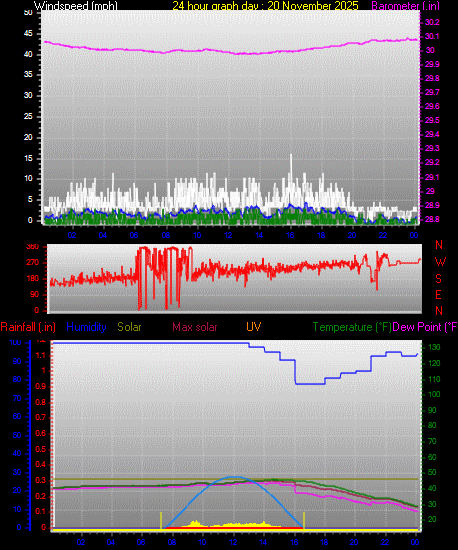Click humidity axis value 70
Image resolution: width=458 pixels, height=550 pixels.
coord(17,398)
